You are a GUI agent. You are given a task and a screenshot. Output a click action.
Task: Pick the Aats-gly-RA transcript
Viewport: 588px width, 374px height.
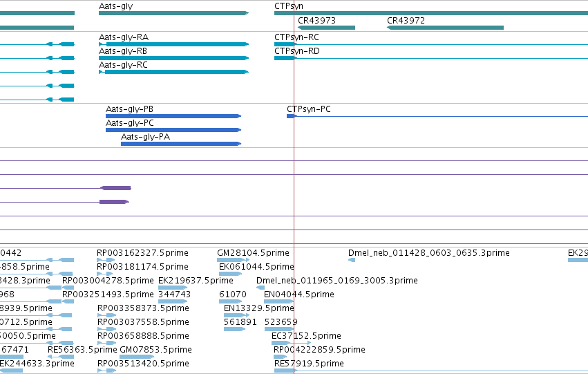pos(173,44)
